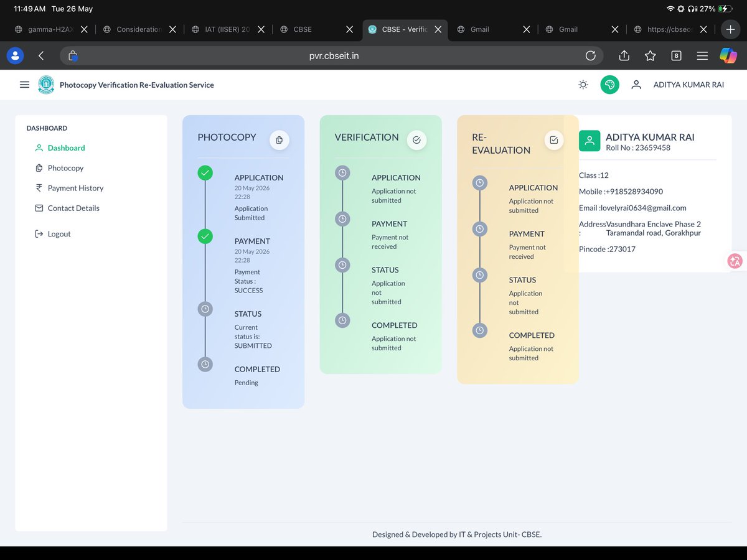
Task: Switch to the https://cbse tab
Action: coord(665,29)
